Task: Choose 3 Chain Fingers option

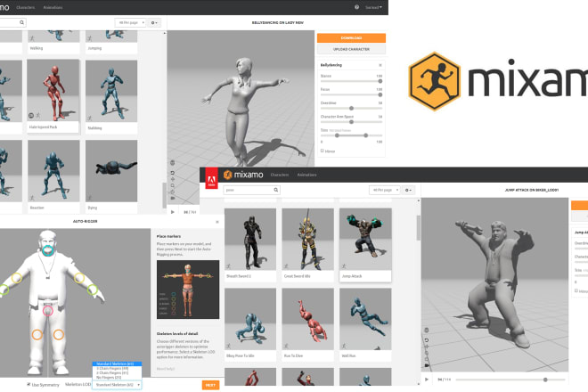Action: point(117,368)
